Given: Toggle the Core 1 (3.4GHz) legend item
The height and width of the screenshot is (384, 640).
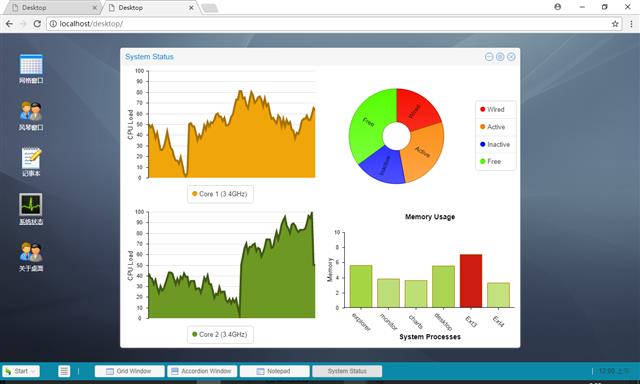Looking at the screenshot, I should click(220, 194).
